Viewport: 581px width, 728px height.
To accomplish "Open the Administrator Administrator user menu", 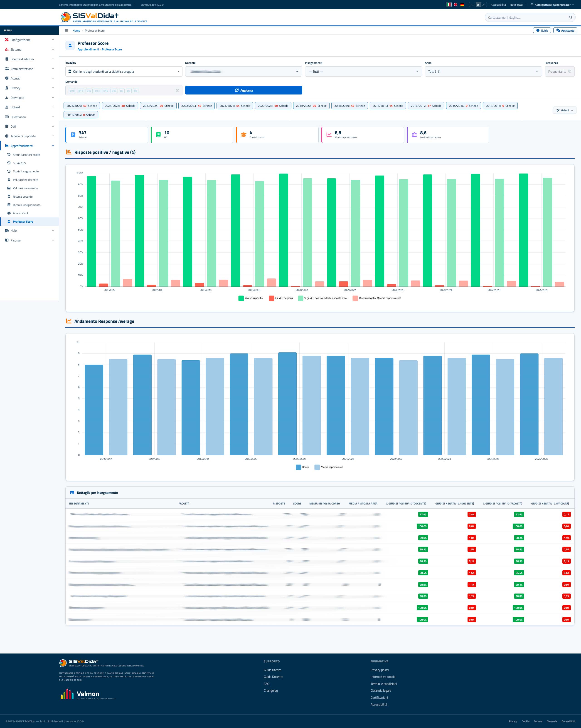I will 552,5.
